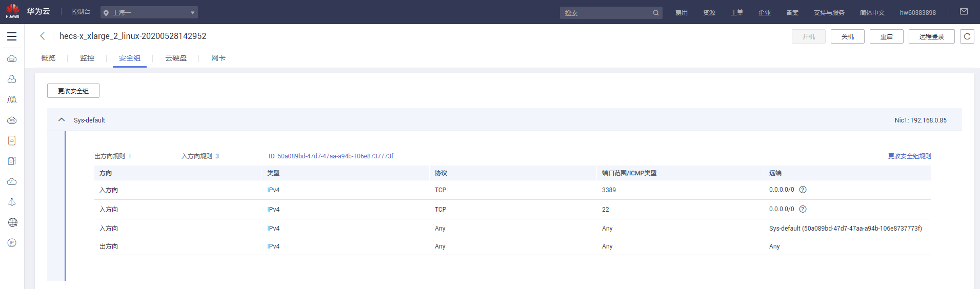Switch to the 云硬盘 tab
This screenshot has width=980, height=289.
tap(176, 58)
